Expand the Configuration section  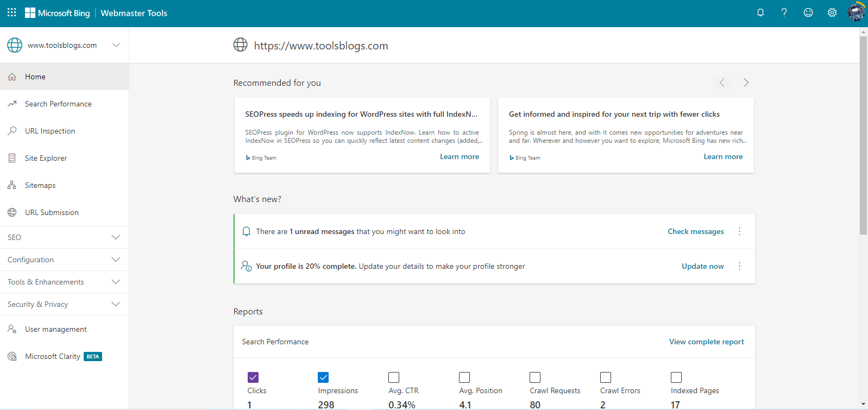(64, 260)
